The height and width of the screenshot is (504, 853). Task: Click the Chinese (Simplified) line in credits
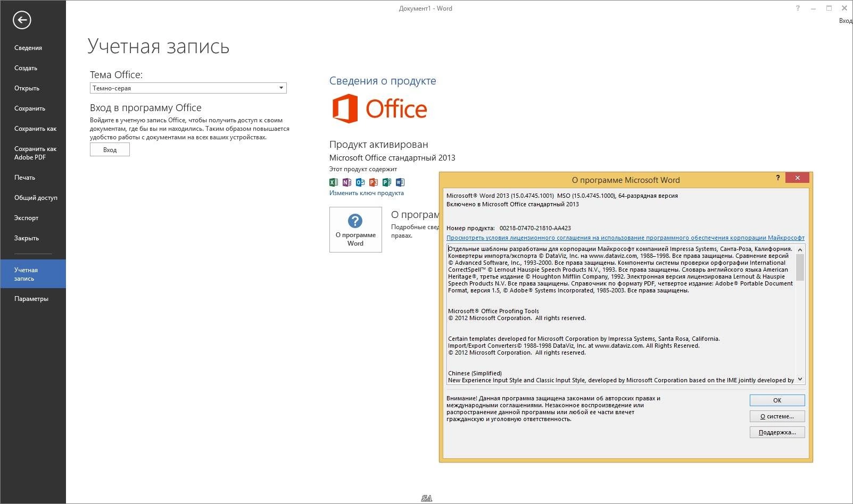475,373
